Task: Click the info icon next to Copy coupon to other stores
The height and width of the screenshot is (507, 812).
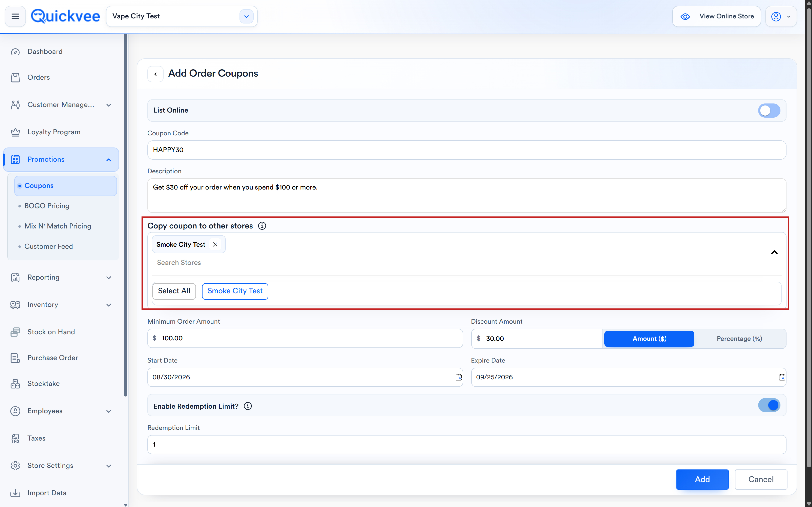Action: tap(262, 226)
